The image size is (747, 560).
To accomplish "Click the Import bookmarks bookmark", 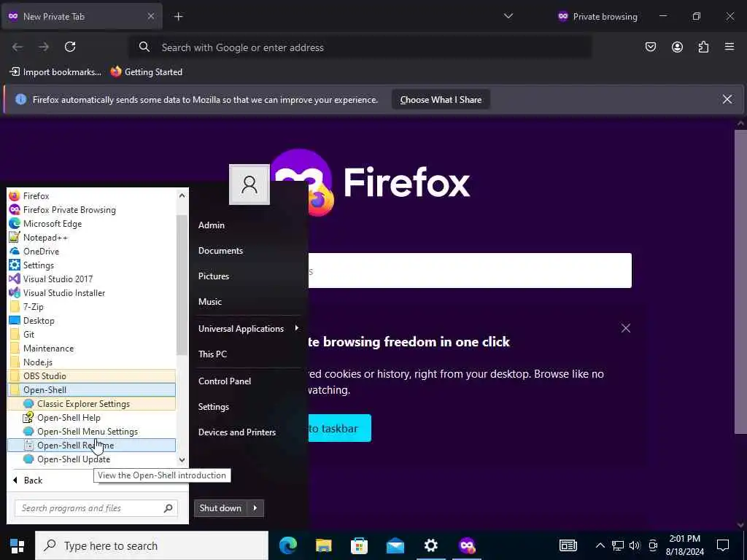I will (x=55, y=72).
